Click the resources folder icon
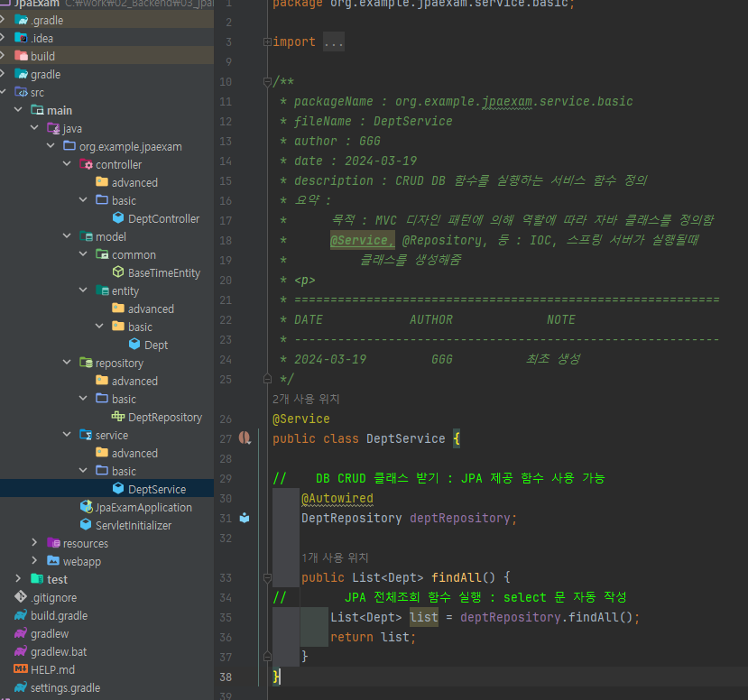 point(53,543)
